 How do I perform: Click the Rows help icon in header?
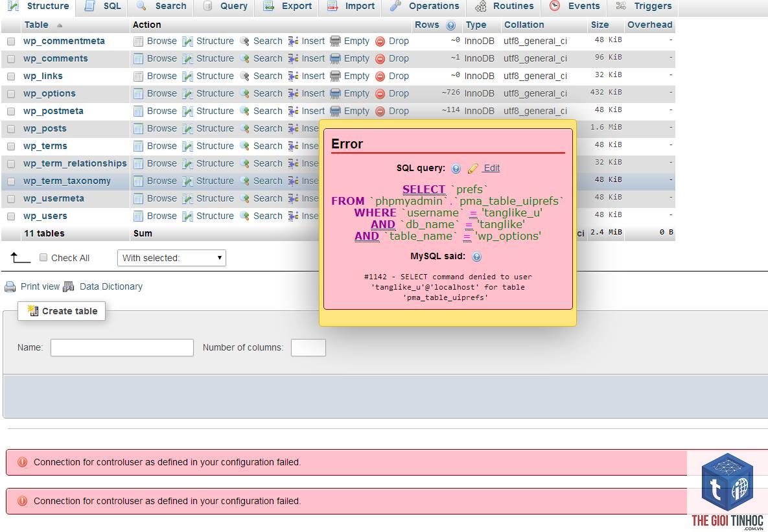[451, 25]
